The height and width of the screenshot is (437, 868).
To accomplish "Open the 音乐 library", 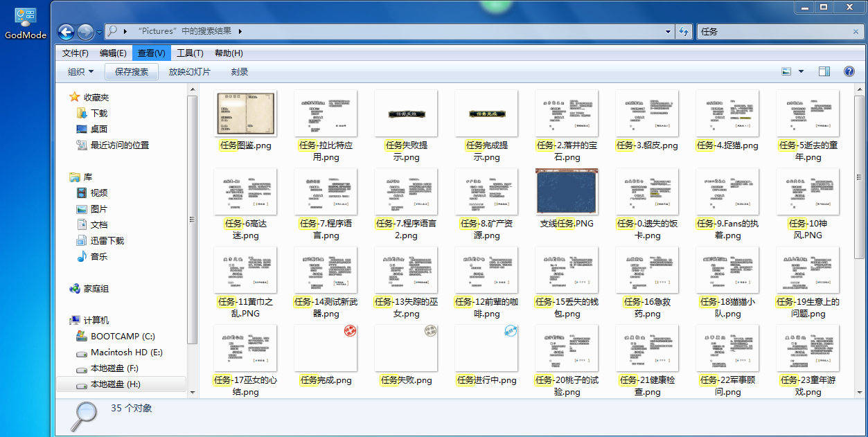I will 99,256.
